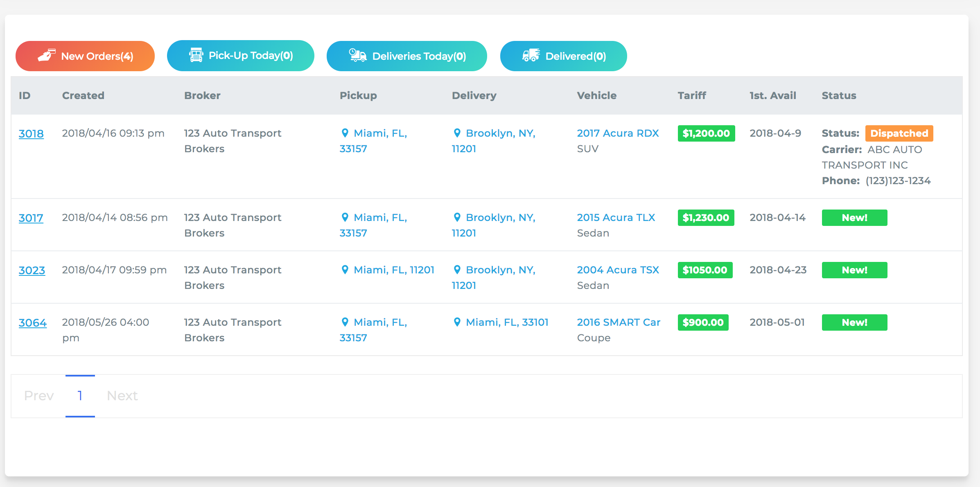Click the Next pagination link

click(122, 396)
